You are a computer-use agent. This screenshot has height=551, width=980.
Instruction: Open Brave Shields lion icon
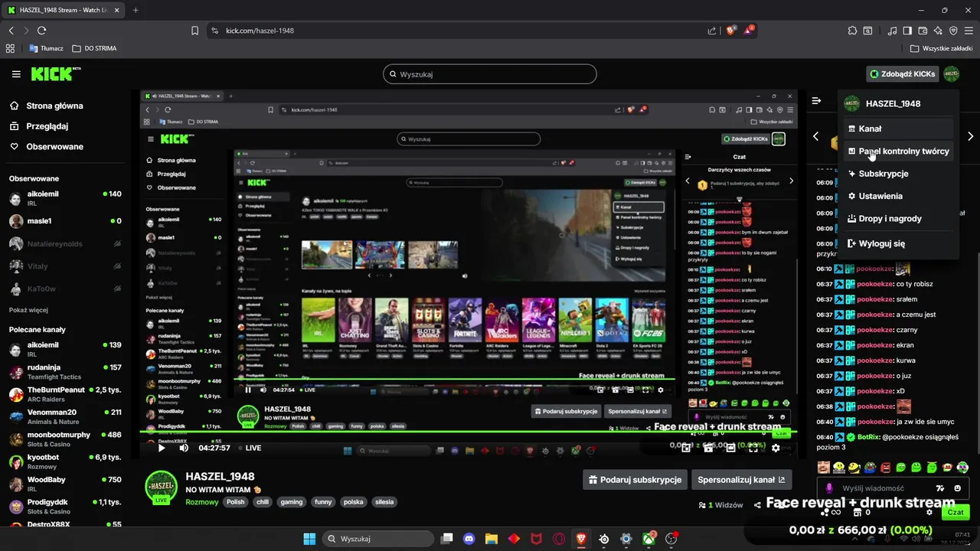[731, 31]
